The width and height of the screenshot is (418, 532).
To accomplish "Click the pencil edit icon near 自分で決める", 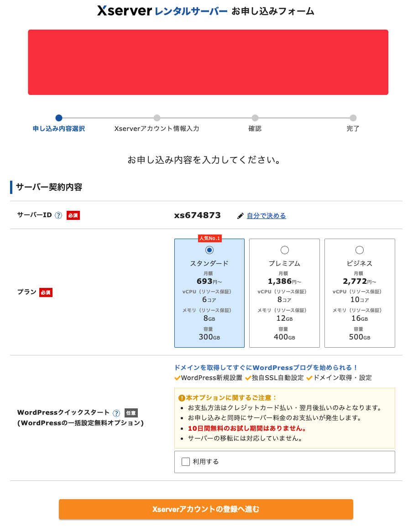I will [x=240, y=216].
